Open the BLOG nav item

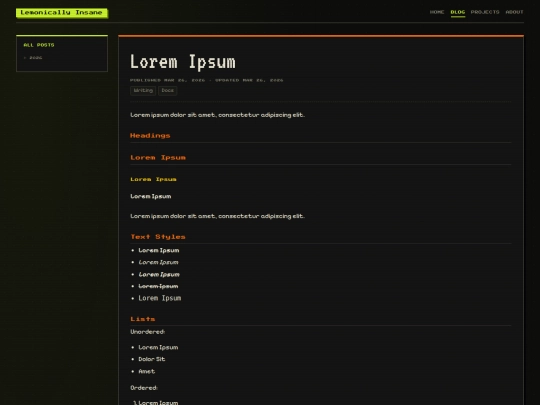[458, 12]
